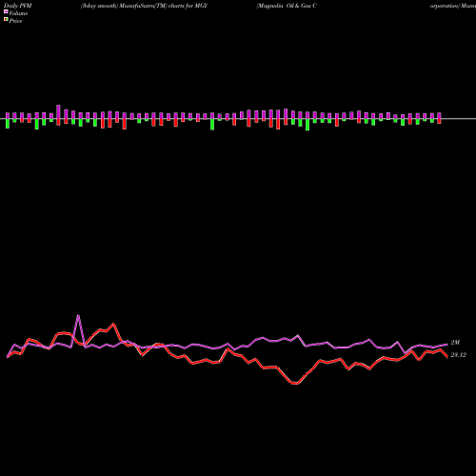Click the Daily PVM title text
The height and width of the screenshot is (476, 476).
click(x=18, y=6)
